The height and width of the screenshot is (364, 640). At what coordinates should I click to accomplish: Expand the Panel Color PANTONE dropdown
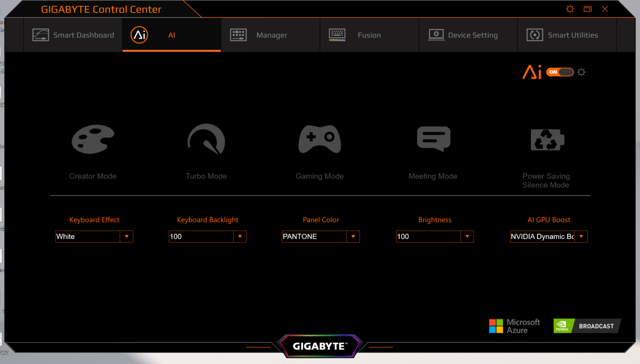(353, 236)
